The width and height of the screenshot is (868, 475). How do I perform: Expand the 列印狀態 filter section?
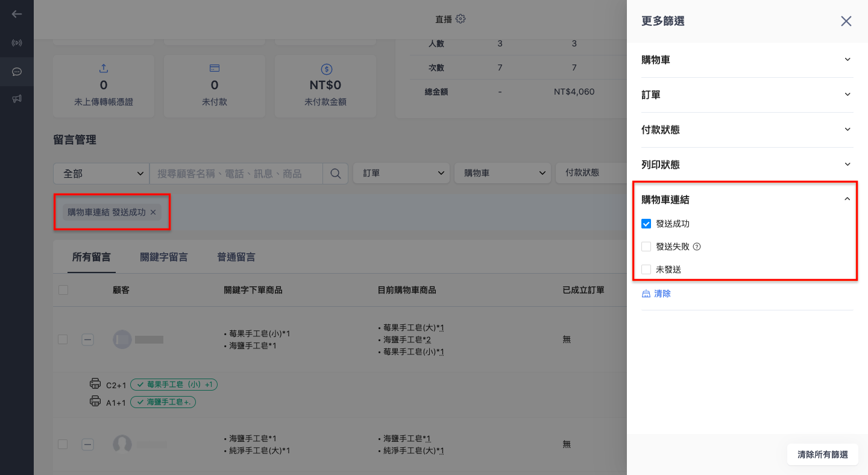[747, 165]
